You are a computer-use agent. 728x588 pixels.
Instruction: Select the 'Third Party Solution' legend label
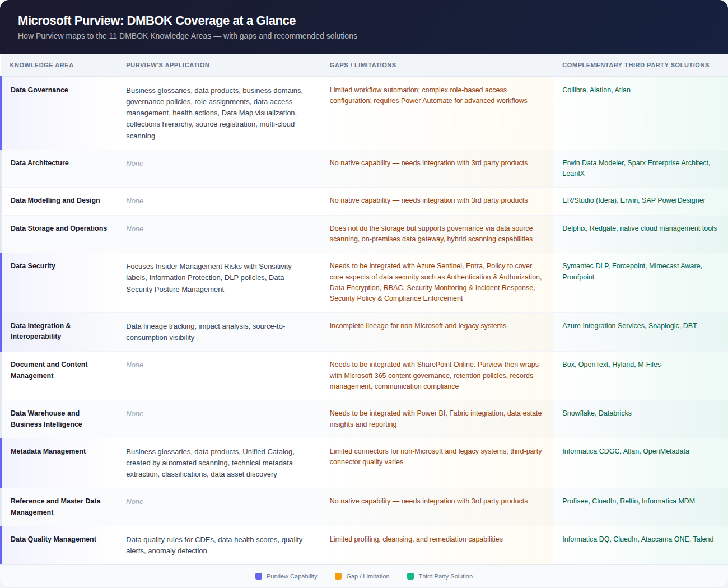tap(446, 576)
